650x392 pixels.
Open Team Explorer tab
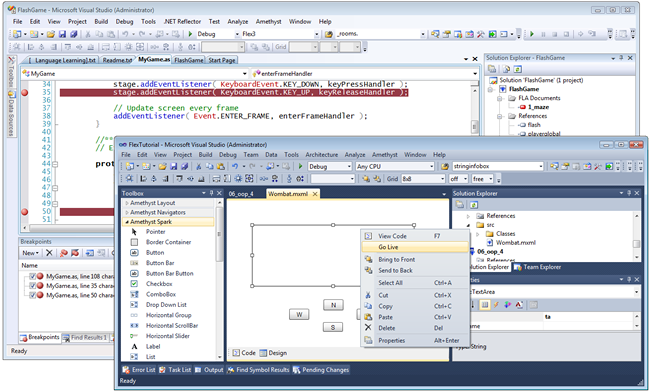click(538, 267)
